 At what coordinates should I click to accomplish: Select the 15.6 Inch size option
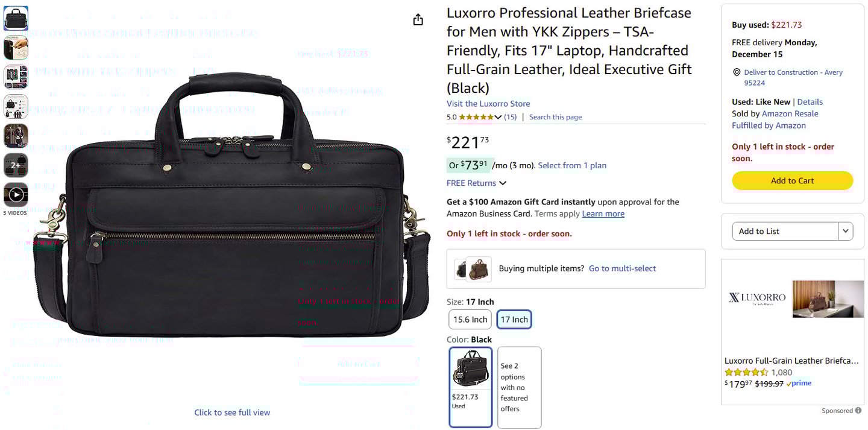pyautogui.click(x=470, y=320)
